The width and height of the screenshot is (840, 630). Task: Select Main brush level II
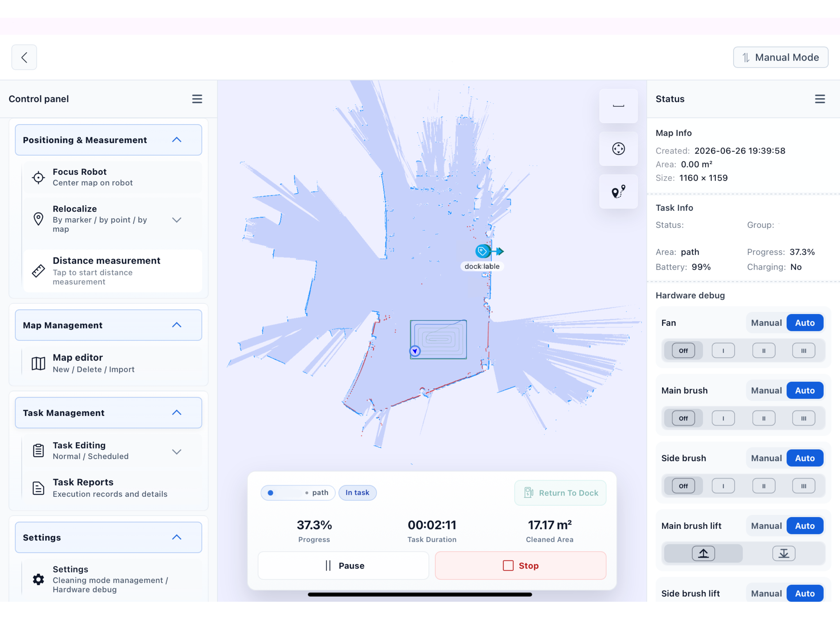point(764,418)
